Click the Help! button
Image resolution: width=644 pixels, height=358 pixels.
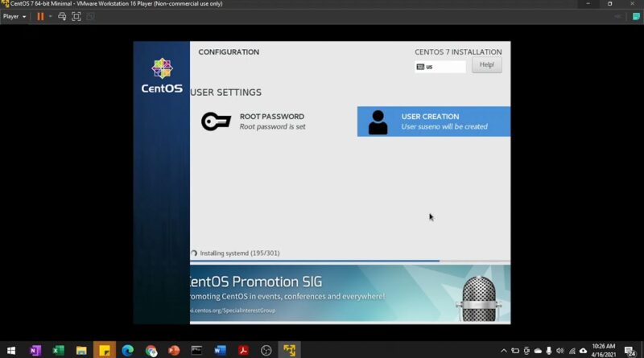[487, 65]
